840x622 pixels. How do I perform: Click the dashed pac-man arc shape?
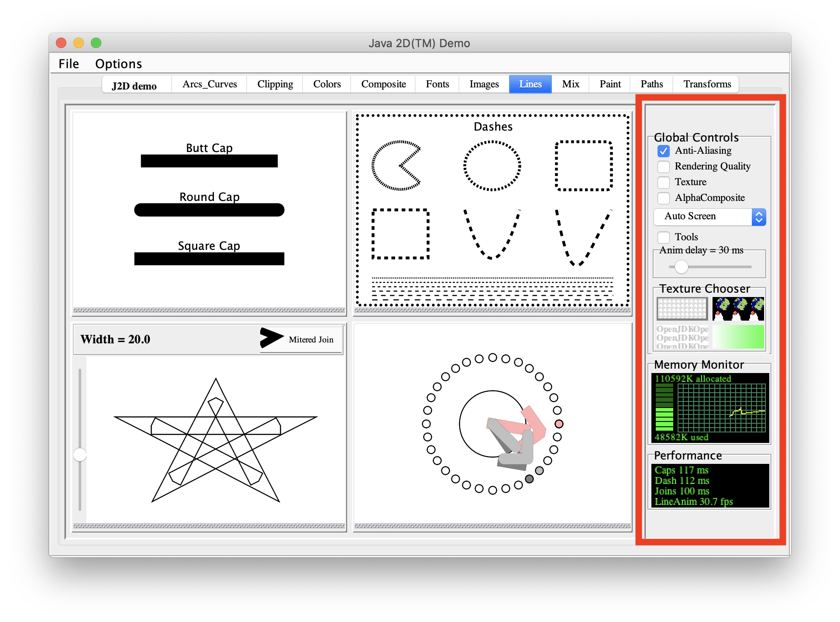coord(396,166)
